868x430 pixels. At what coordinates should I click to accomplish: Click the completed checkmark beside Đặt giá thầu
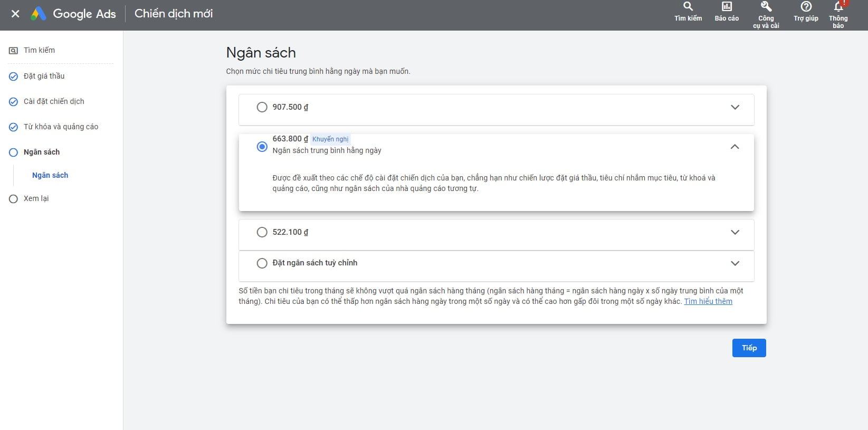(13, 77)
